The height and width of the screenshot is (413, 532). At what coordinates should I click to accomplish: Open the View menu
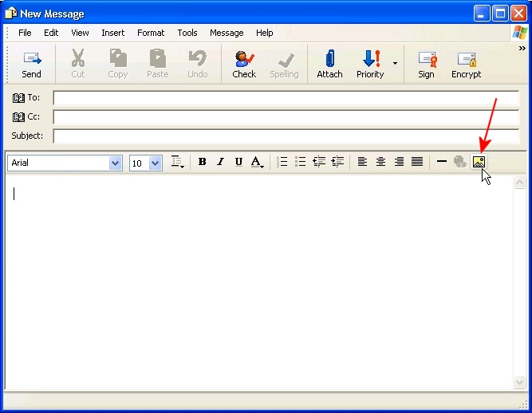click(80, 33)
